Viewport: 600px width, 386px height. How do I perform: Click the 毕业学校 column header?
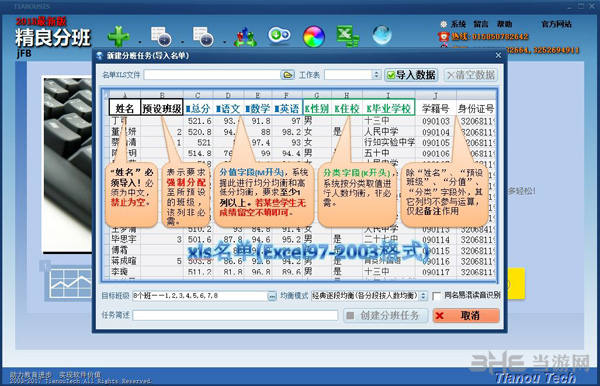(x=388, y=108)
